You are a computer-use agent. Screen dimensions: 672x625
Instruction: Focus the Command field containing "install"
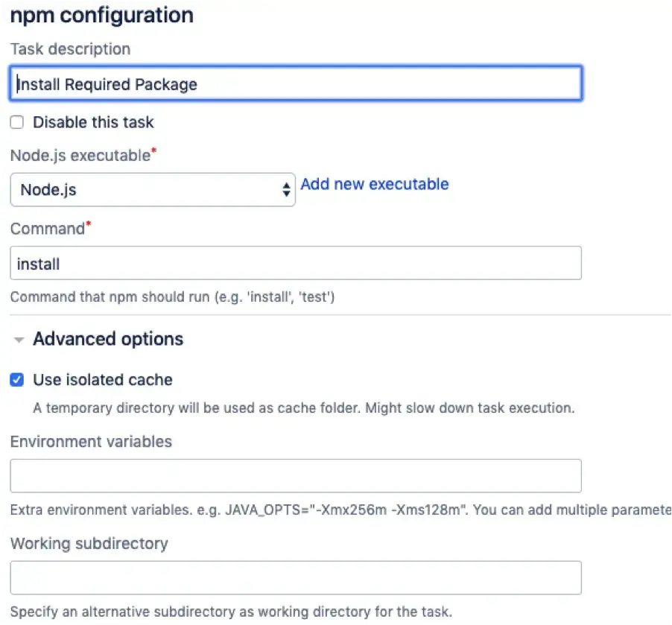click(295, 263)
